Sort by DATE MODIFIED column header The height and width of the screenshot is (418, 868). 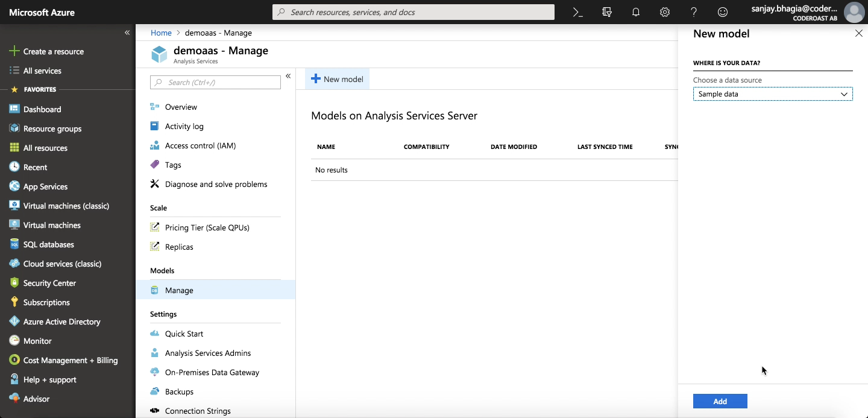(514, 147)
